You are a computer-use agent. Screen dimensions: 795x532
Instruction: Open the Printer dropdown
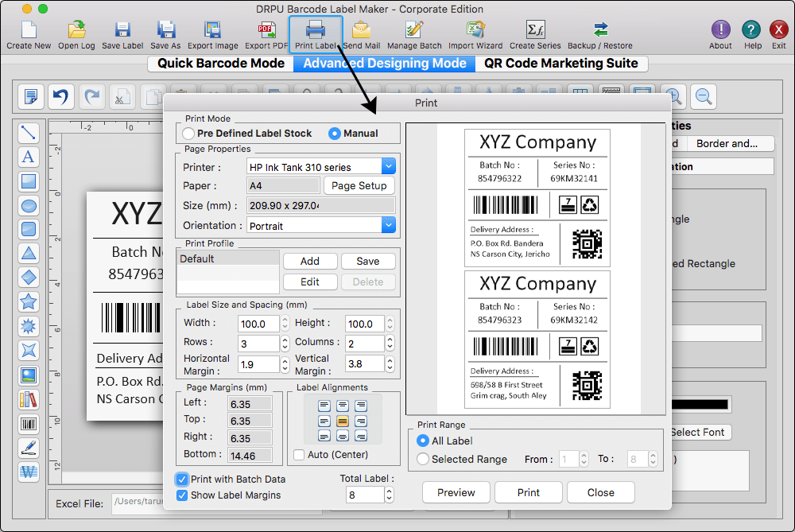pos(321,166)
